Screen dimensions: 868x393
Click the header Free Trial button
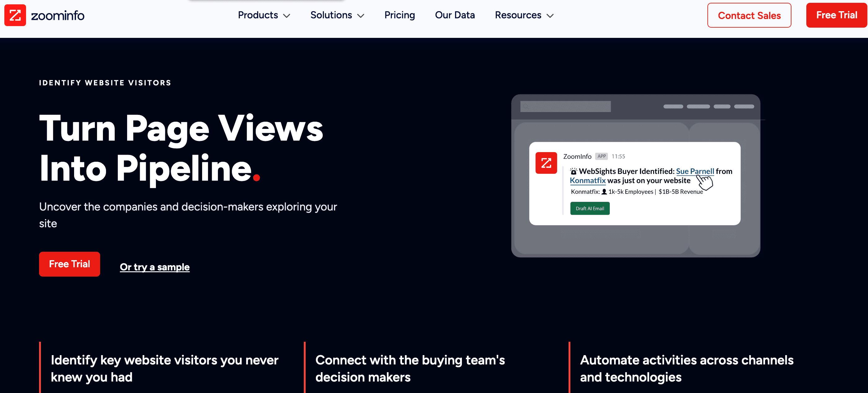pos(836,15)
